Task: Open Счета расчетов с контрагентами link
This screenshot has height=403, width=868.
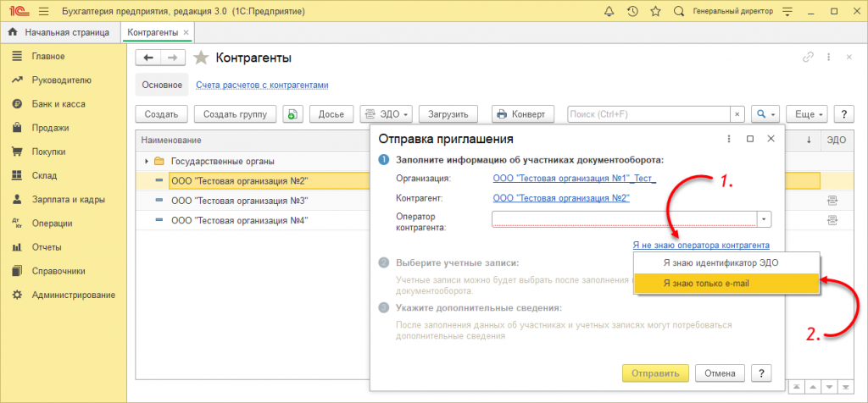Action: pos(263,86)
